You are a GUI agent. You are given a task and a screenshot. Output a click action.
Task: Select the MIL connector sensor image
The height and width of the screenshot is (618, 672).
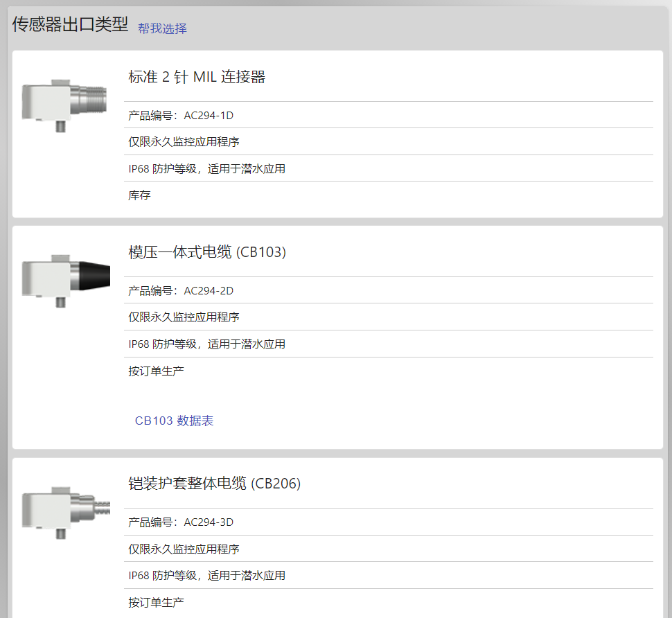(64, 105)
